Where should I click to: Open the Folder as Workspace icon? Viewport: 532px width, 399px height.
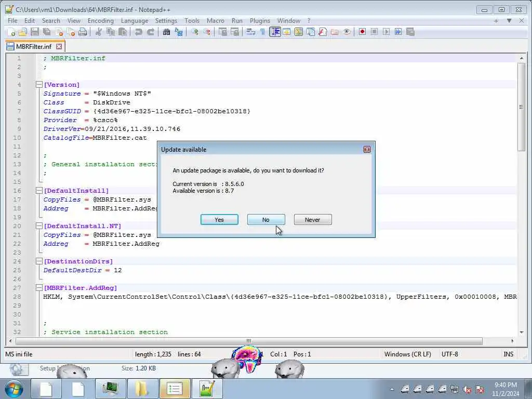(335, 32)
